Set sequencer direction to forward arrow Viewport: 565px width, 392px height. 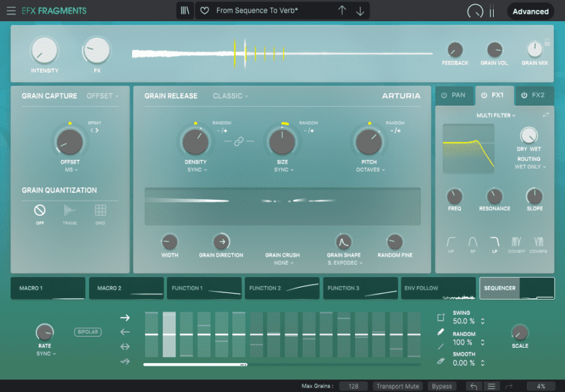pos(125,317)
